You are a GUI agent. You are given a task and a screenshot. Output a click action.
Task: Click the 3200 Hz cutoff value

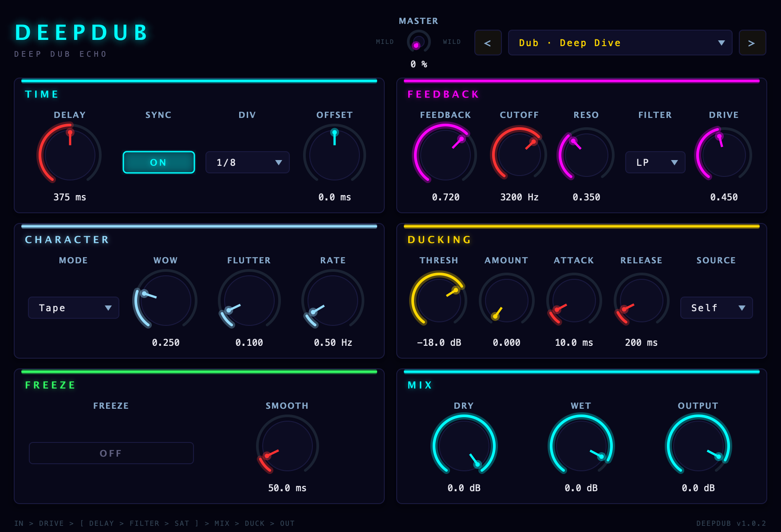click(x=519, y=197)
